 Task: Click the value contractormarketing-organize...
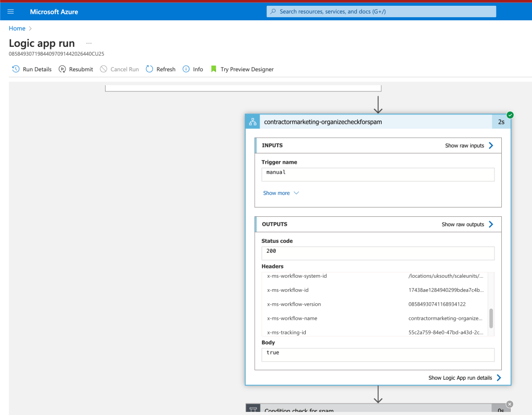tap(445, 318)
